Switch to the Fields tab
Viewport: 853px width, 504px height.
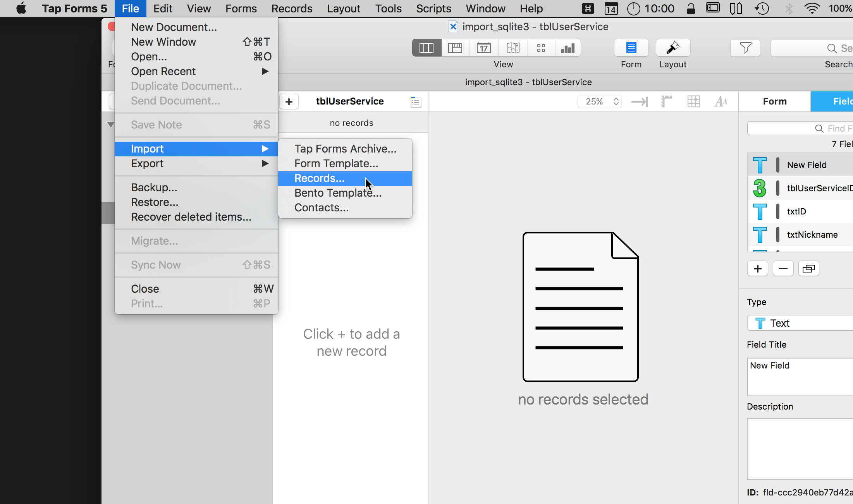tap(832, 101)
